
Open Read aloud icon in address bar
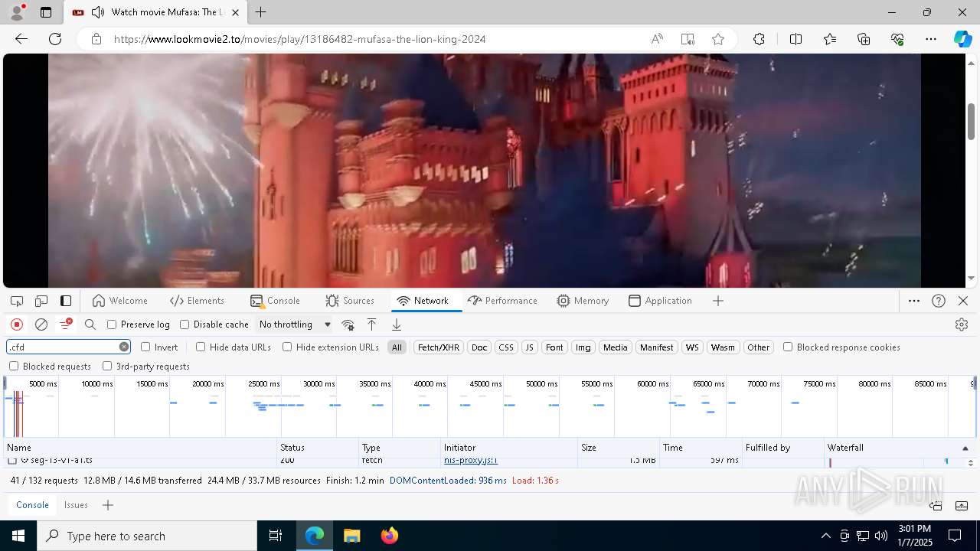(x=657, y=39)
